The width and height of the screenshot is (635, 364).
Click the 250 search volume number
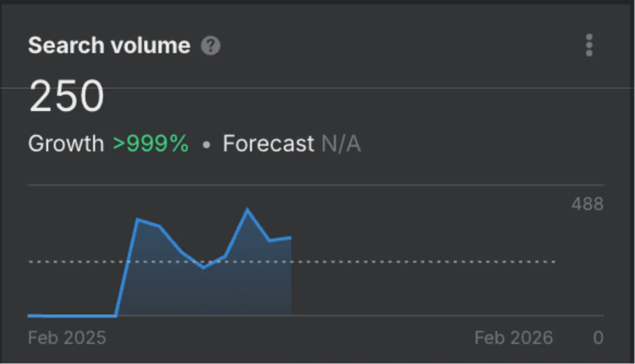click(67, 97)
